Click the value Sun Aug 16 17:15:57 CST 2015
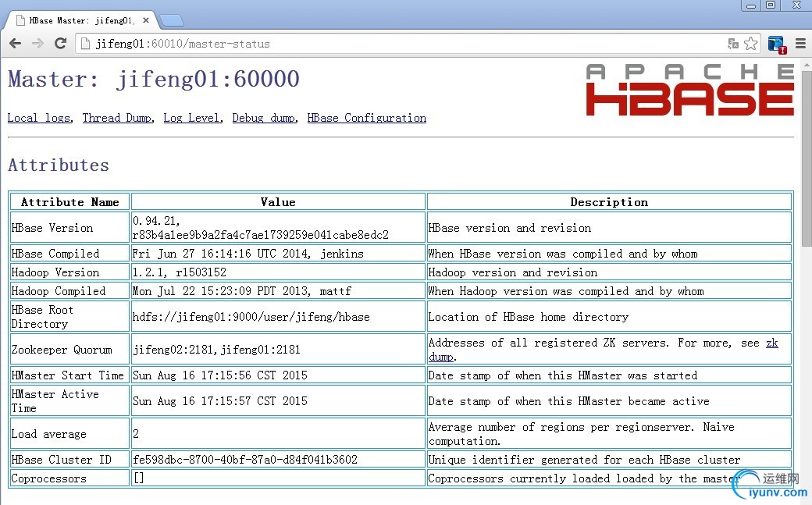Image resolution: width=812 pixels, height=505 pixels. point(220,401)
